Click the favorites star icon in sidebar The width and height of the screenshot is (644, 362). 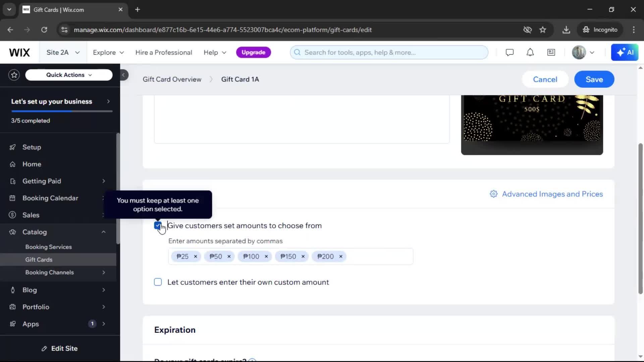click(14, 75)
